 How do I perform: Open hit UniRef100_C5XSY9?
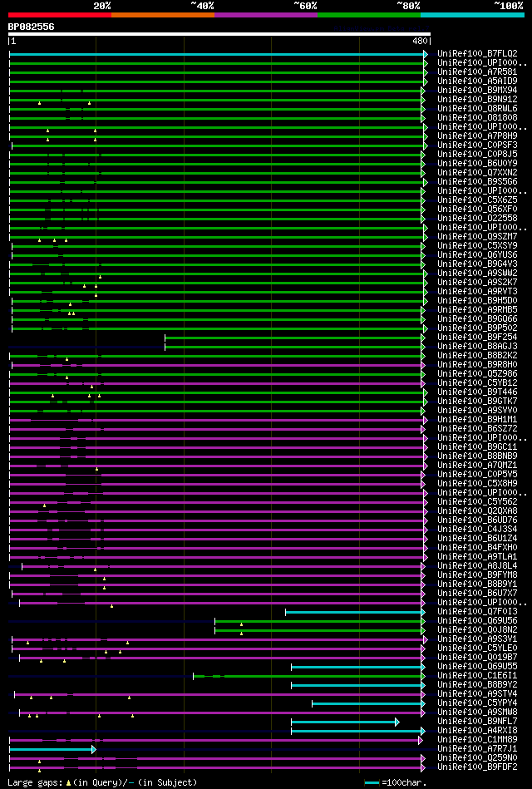click(477, 245)
